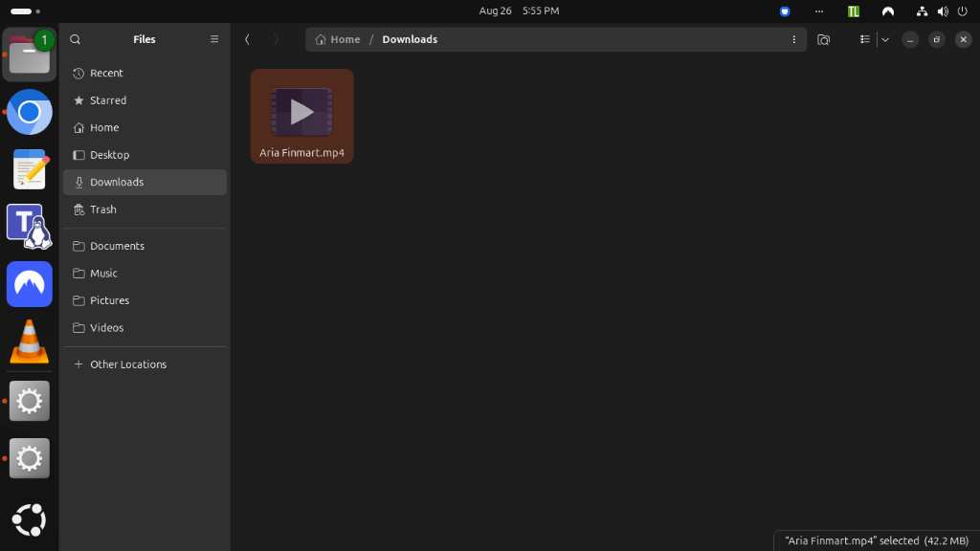Click Downloads in the breadcrumb path

(410, 39)
